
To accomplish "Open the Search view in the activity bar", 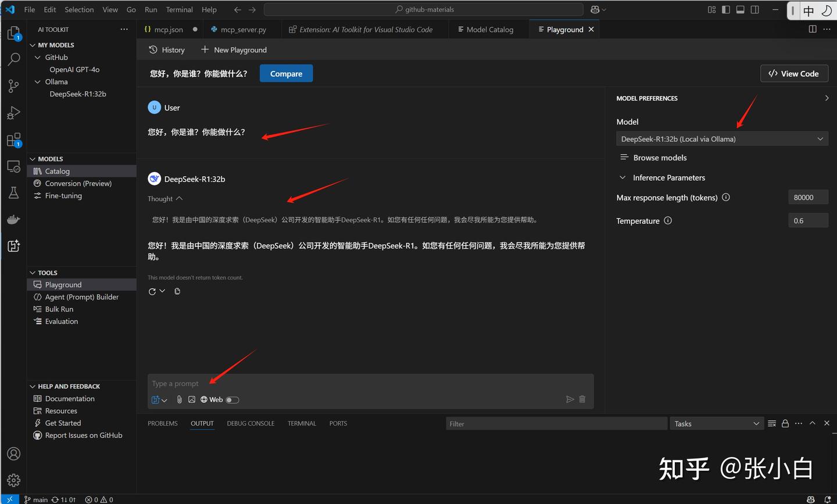I will pyautogui.click(x=13, y=59).
